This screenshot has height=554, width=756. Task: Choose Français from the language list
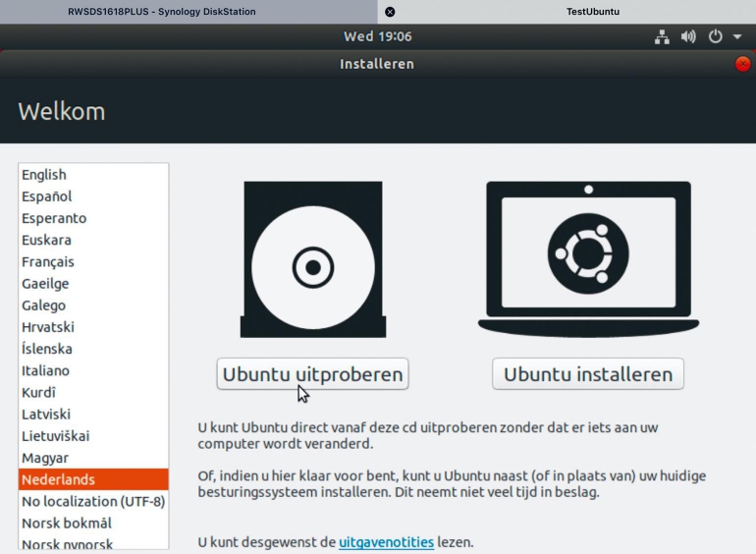(48, 262)
